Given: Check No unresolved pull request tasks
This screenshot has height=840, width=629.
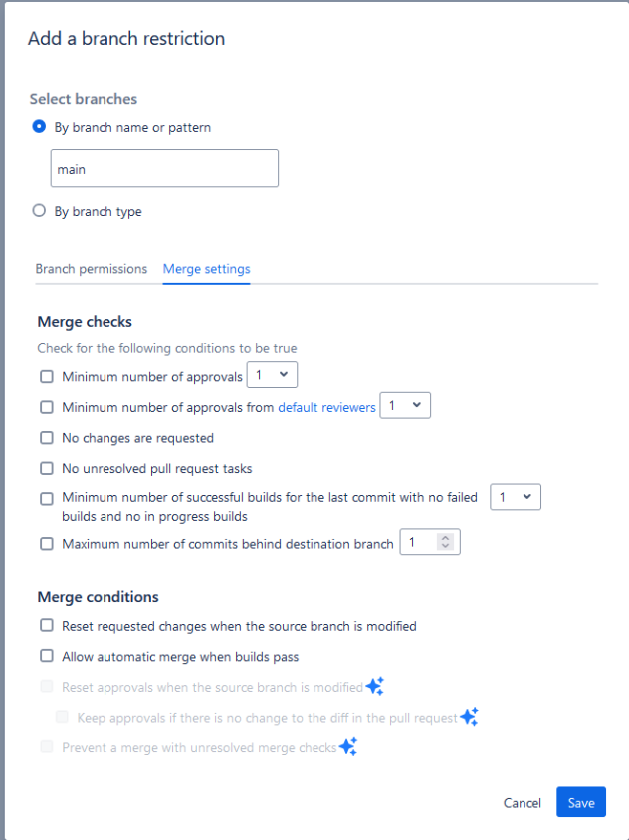Looking at the screenshot, I should point(47,468).
